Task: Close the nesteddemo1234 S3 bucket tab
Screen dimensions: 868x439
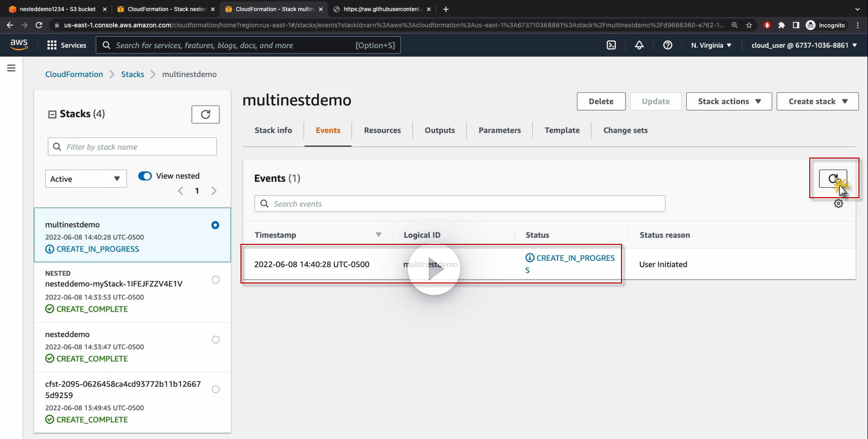Action: pos(104,9)
